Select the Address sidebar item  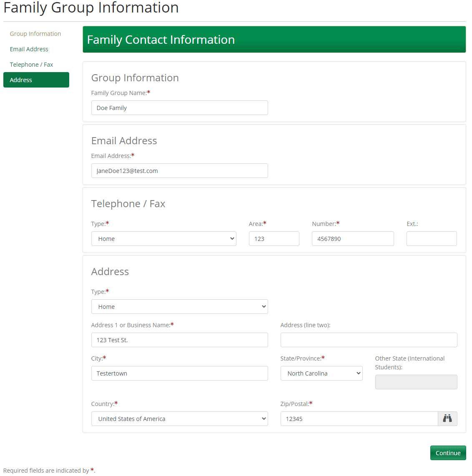(36, 80)
